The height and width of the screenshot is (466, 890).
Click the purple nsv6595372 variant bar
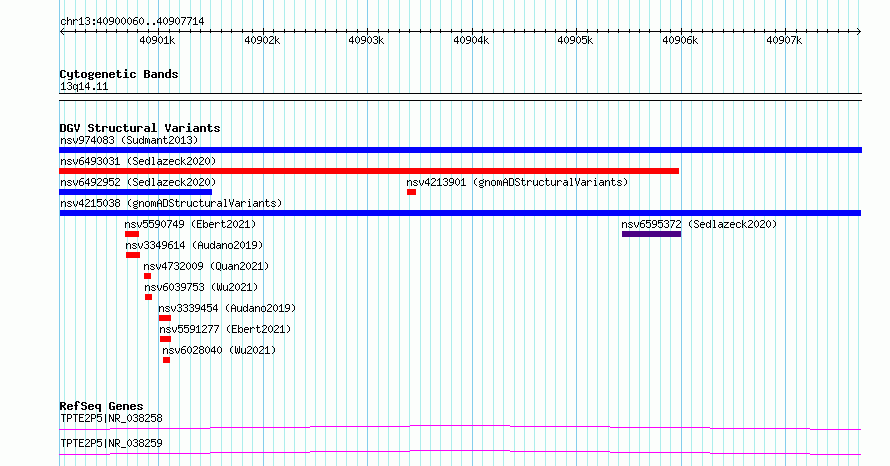click(x=651, y=234)
